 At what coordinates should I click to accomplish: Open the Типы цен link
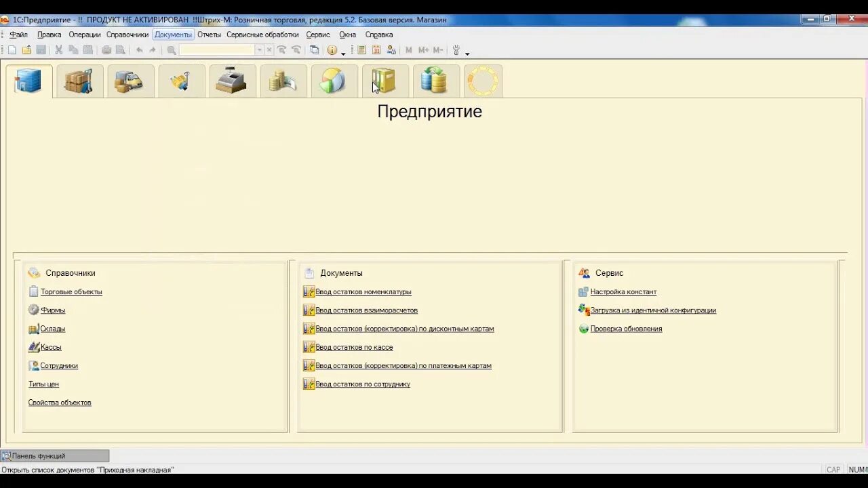43,384
